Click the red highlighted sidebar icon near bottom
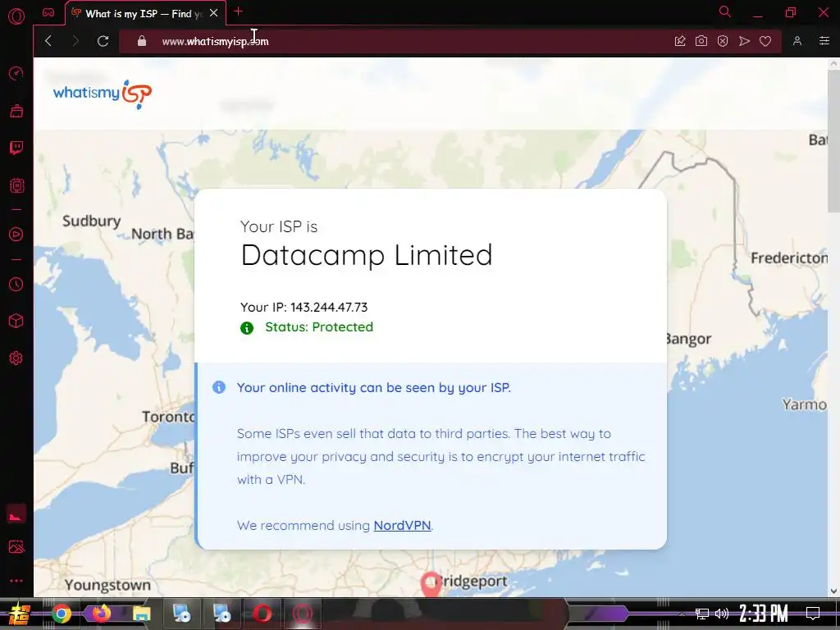840x630 pixels. click(16, 515)
